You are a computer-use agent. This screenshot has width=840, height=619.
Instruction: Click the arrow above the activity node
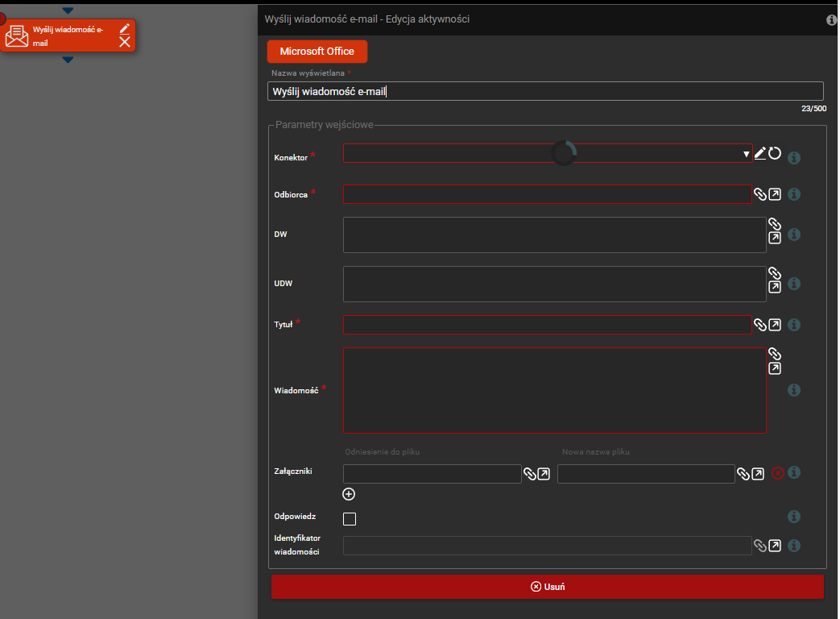[68, 10]
